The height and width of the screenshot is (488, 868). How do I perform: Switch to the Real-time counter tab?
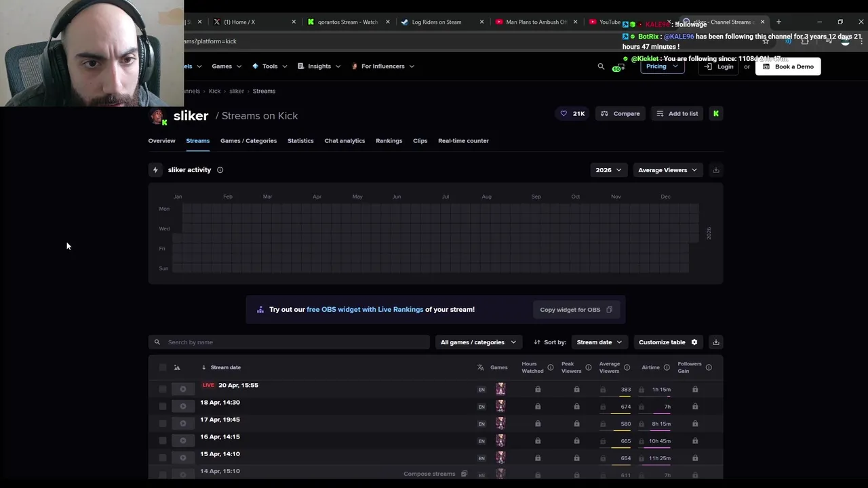463,141
